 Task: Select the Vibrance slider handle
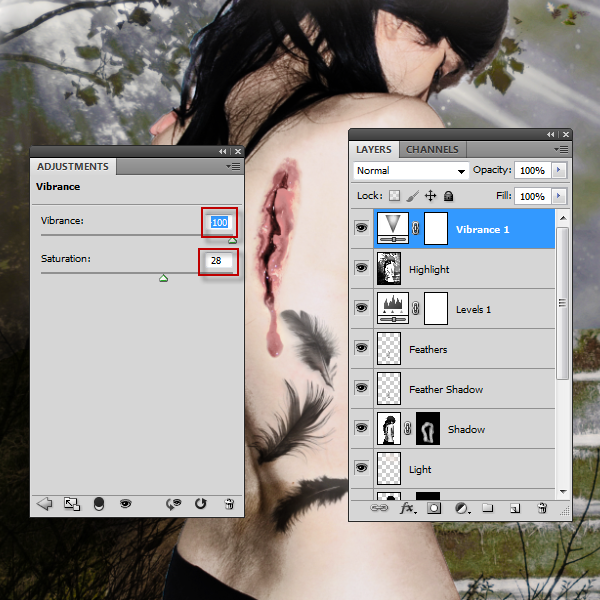(232, 240)
